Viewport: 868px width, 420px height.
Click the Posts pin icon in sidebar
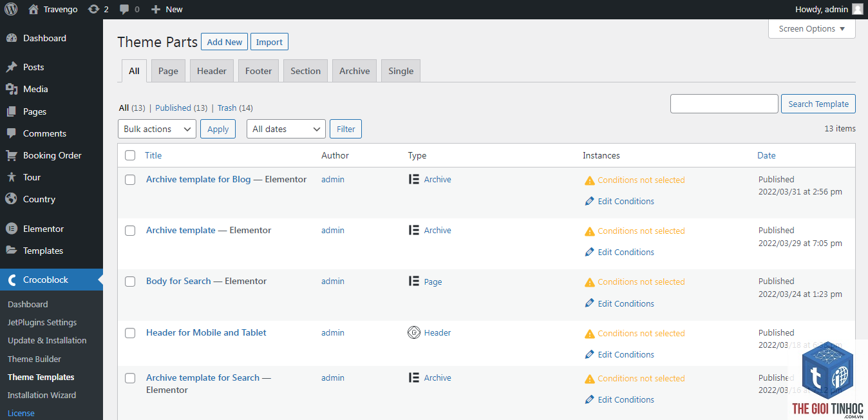11,67
